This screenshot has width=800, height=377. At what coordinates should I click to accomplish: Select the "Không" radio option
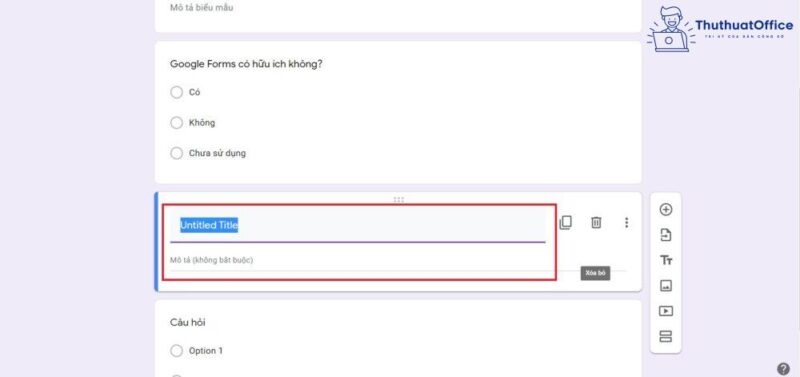(x=177, y=123)
